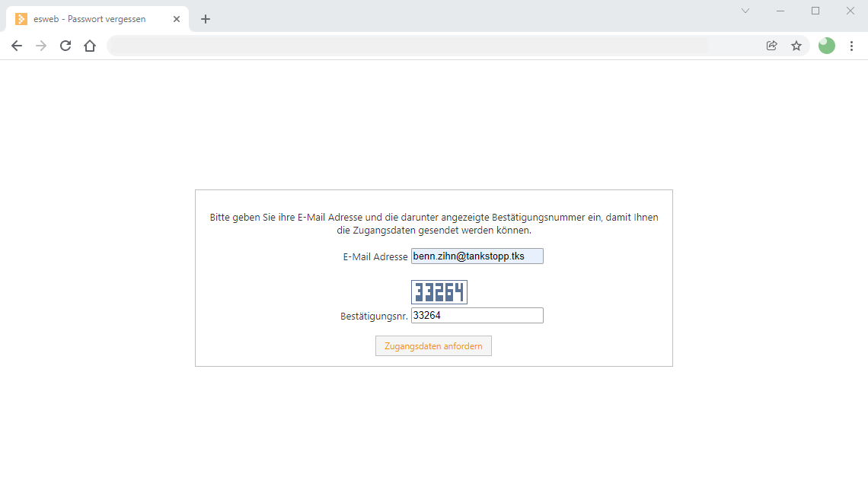Close the esweb Passwort vergessen tab

tap(177, 19)
